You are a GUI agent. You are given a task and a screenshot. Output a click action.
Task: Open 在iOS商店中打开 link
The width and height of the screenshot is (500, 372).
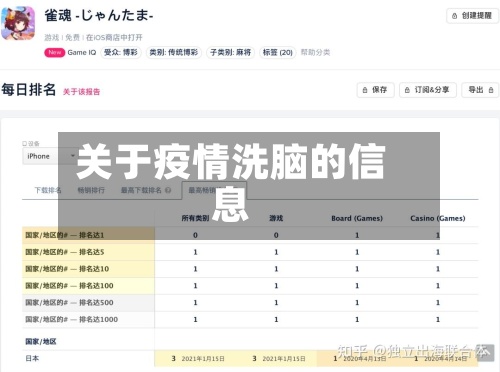click(x=114, y=37)
